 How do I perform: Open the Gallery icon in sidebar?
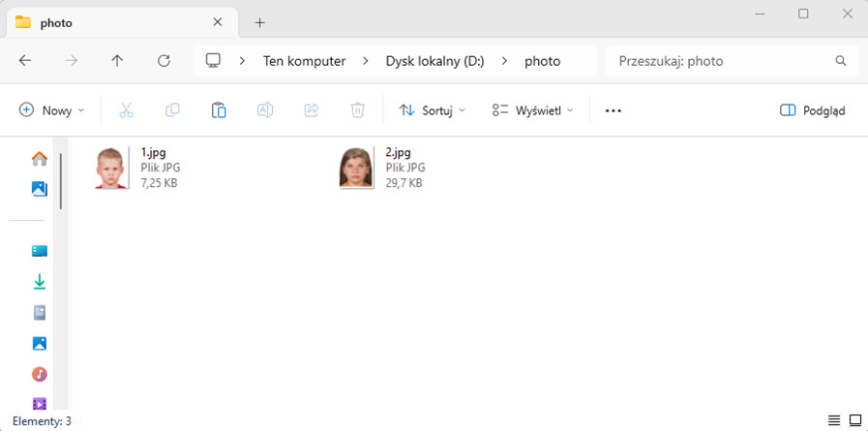pos(40,189)
